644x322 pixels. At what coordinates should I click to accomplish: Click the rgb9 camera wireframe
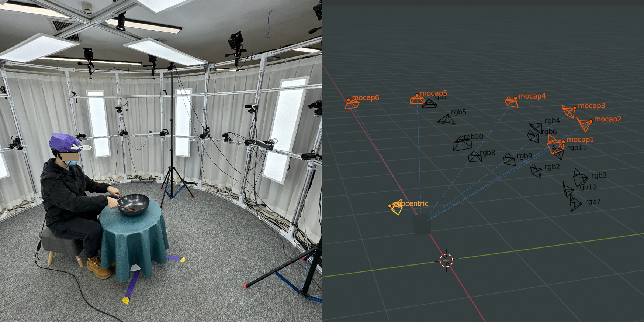pyautogui.click(x=510, y=160)
